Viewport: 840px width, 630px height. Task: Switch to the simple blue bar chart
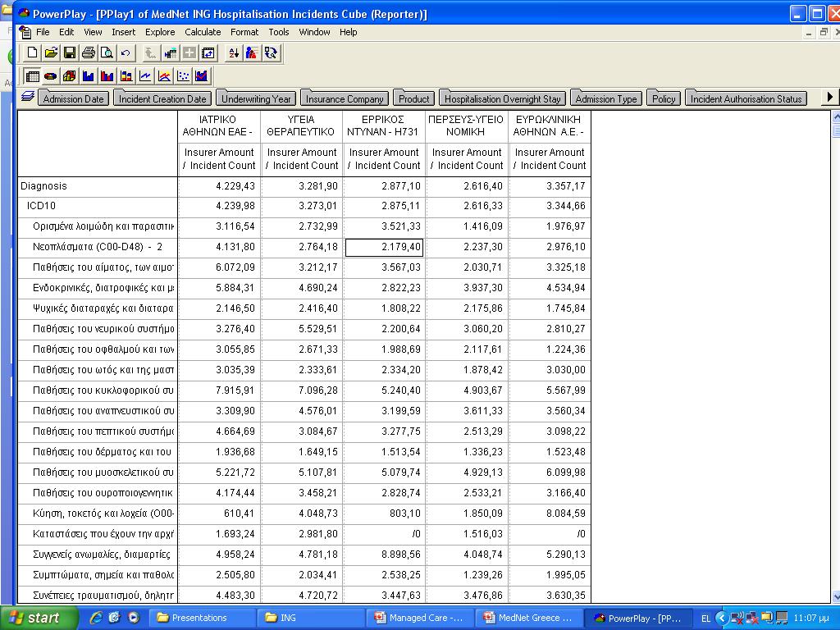click(x=89, y=76)
